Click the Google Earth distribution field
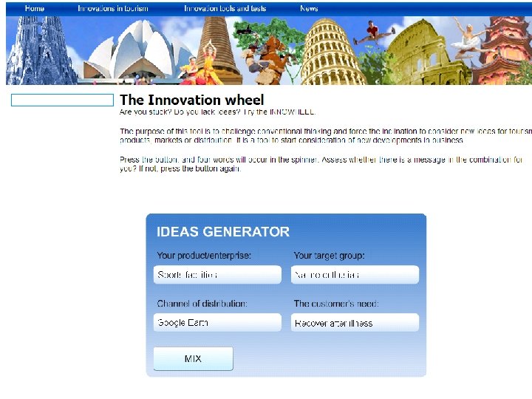Image resolution: width=532 pixels, height=399 pixels. (x=217, y=322)
